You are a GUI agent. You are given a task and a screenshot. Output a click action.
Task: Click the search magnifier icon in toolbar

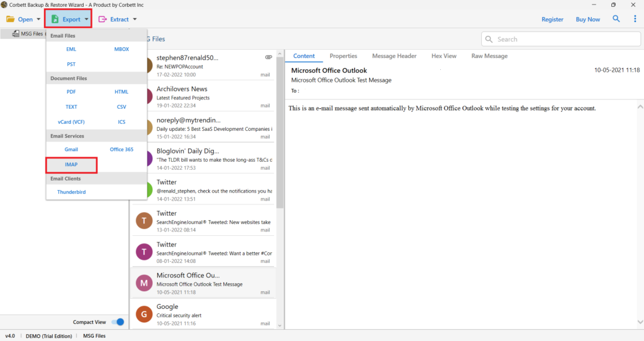click(616, 19)
